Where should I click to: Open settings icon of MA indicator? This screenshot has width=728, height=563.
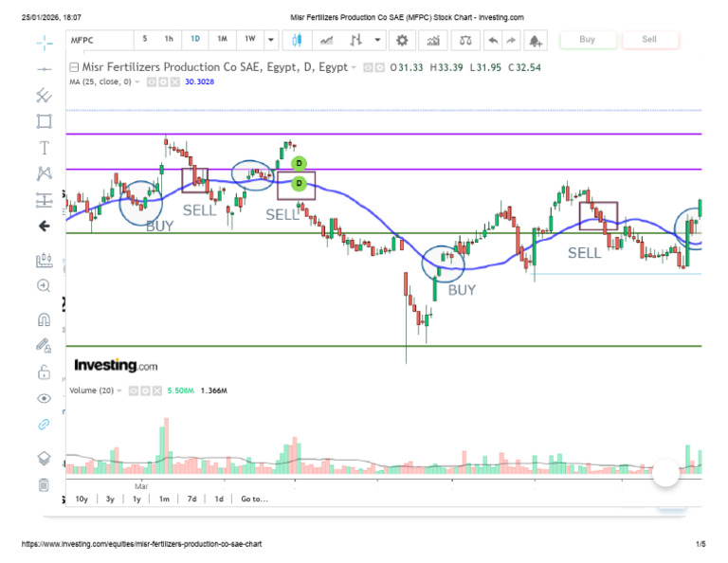pos(163,82)
